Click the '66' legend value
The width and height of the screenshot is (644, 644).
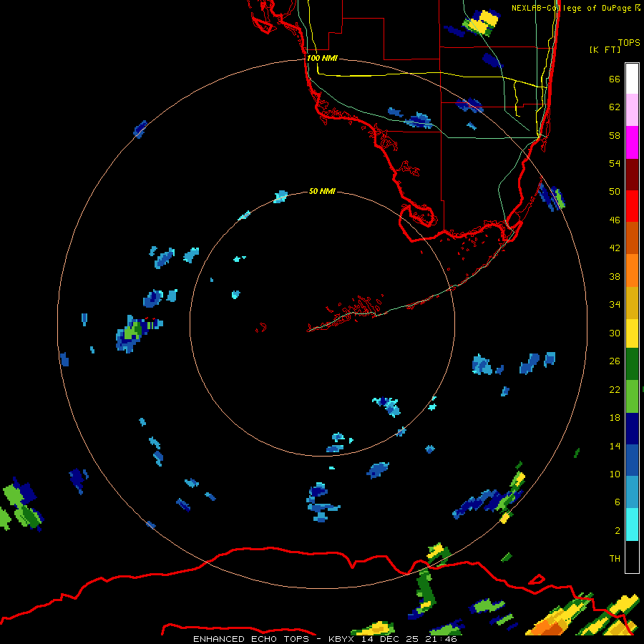pyautogui.click(x=615, y=79)
